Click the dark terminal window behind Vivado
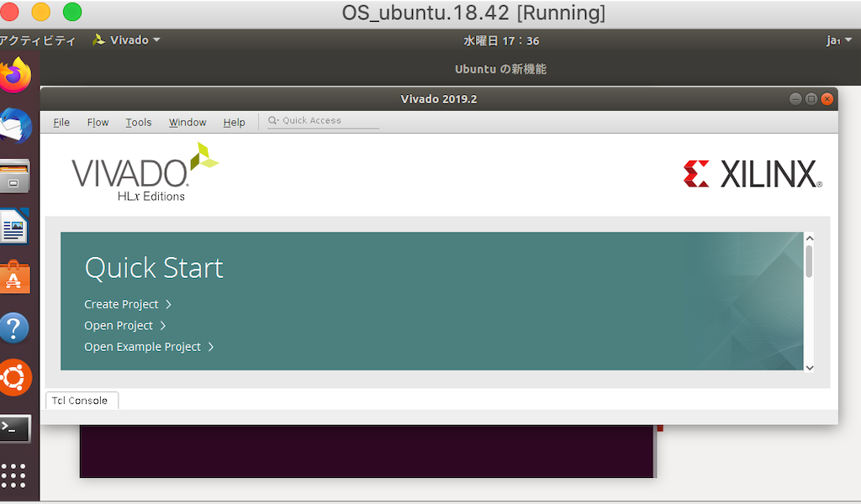The height and width of the screenshot is (504, 861). point(368,451)
